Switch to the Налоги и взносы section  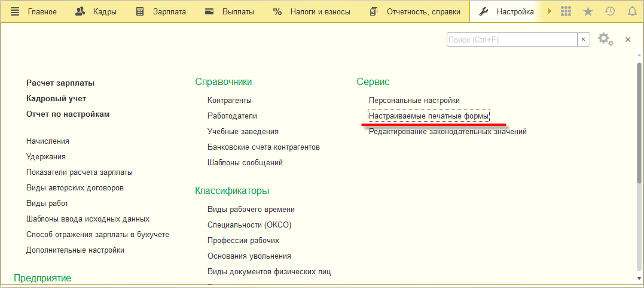tap(321, 12)
